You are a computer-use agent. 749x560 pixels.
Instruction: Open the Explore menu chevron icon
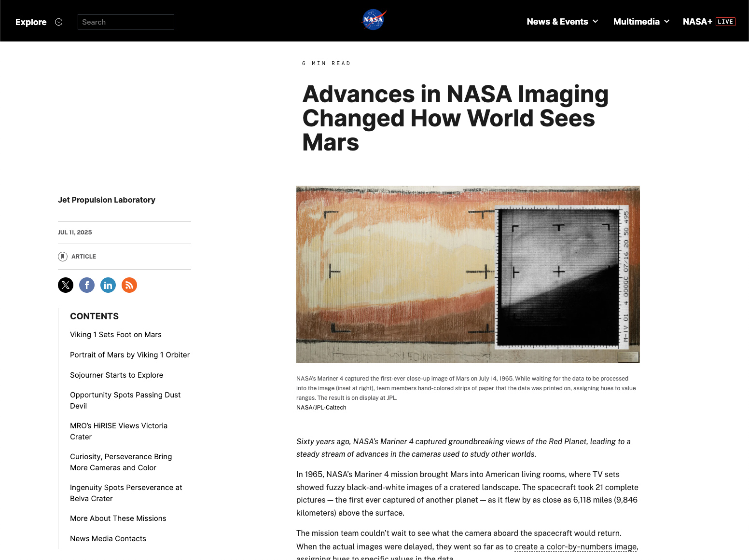pos(59,22)
